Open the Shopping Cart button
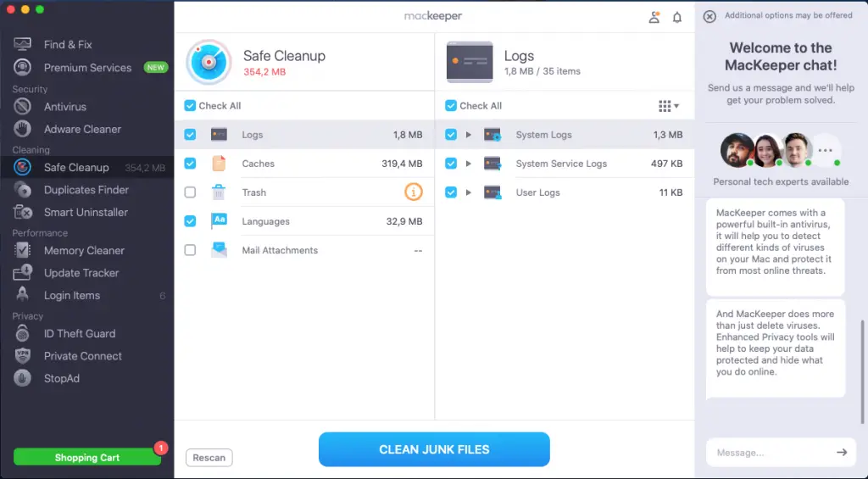 87,458
